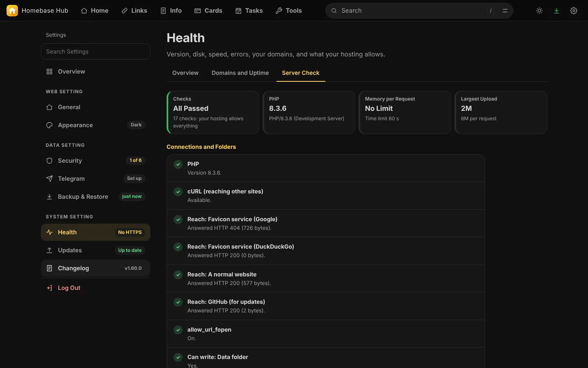
Task: Click the green download icon in header
Action: 557,11
